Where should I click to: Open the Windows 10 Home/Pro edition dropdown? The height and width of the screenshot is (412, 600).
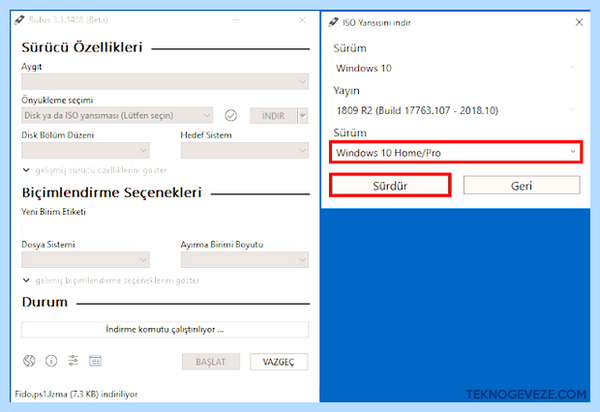pyautogui.click(x=456, y=152)
